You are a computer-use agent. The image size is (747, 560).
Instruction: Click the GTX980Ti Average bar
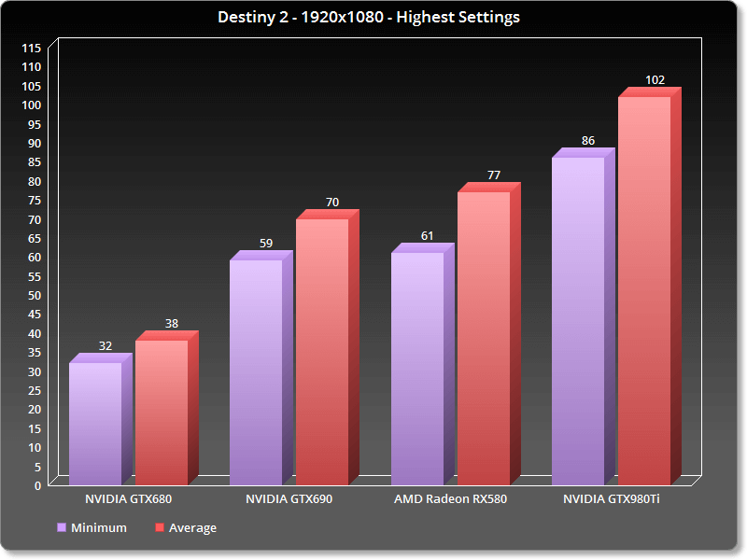coord(644,290)
